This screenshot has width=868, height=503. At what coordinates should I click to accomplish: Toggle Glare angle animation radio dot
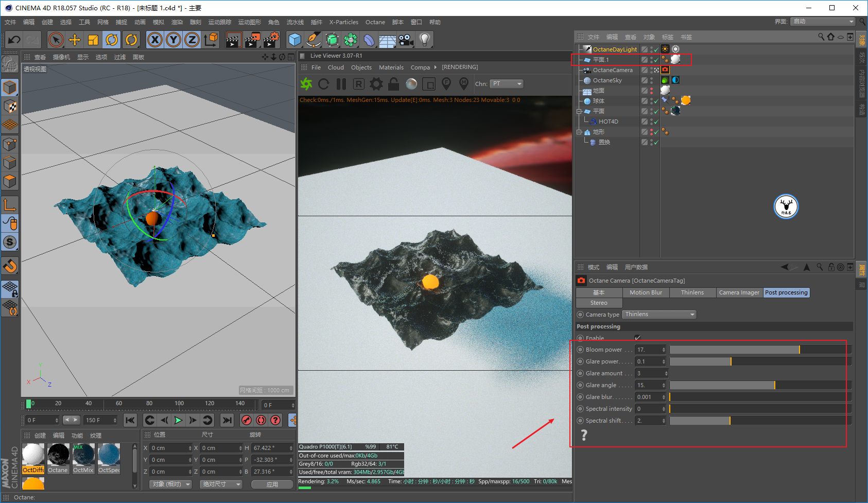(x=580, y=385)
